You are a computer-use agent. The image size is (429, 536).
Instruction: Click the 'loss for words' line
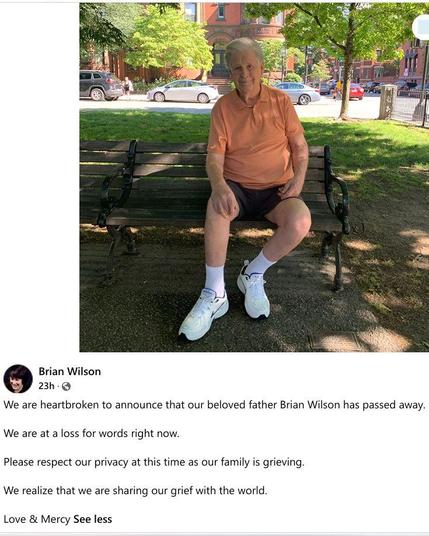(x=91, y=433)
